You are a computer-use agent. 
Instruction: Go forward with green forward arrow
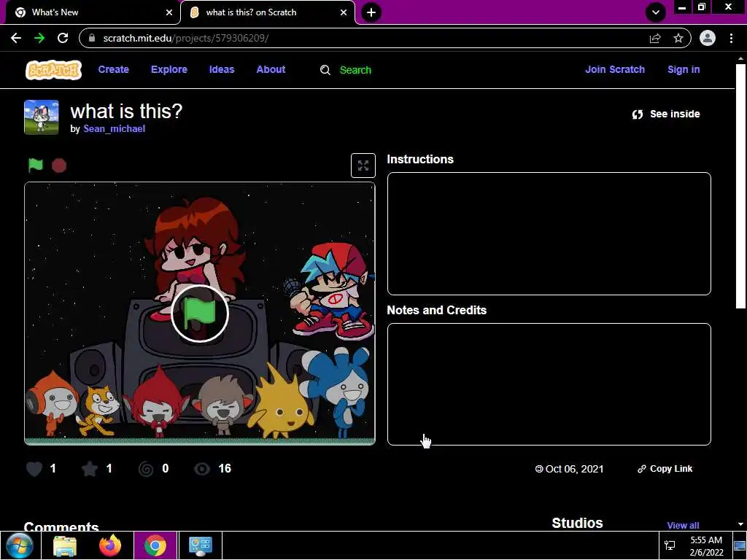click(39, 38)
